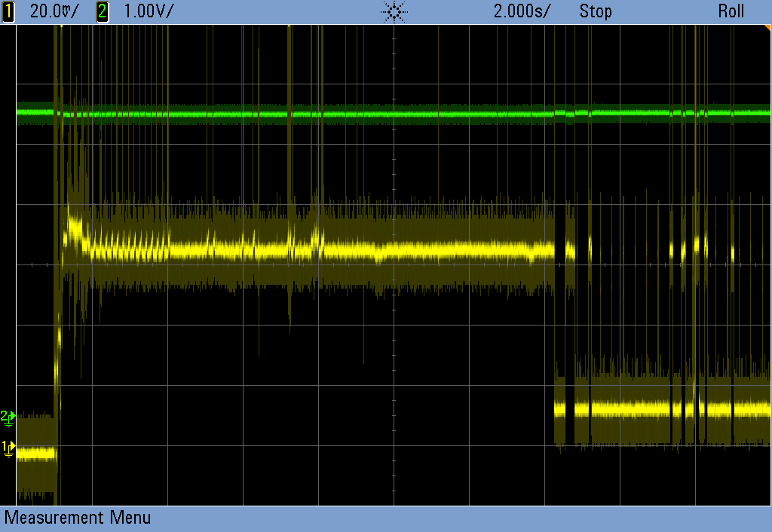Image resolution: width=772 pixels, height=532 pixels.
Task: Click the 1.00V/div channel 2 scale
Action: (146, 12)
